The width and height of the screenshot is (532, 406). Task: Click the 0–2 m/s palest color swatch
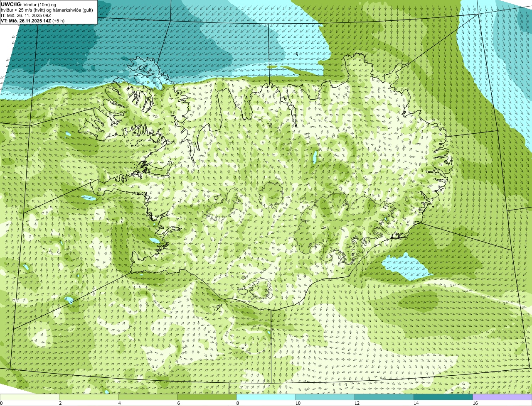[30, 397]
